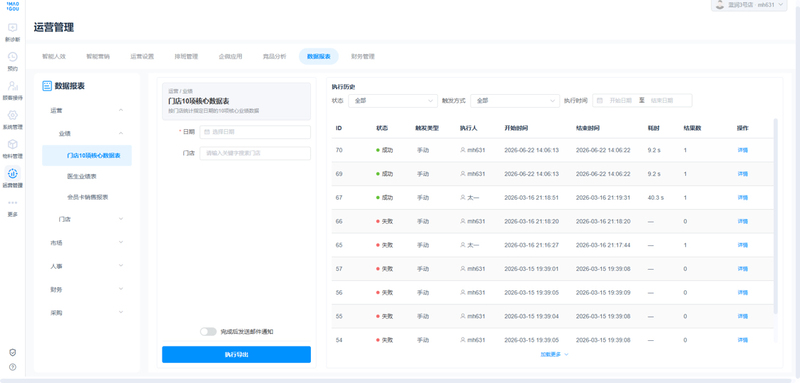This screenshot has width=800, height=383.
Task: Open 详情 for record ID 55
Action: point(742,316)
